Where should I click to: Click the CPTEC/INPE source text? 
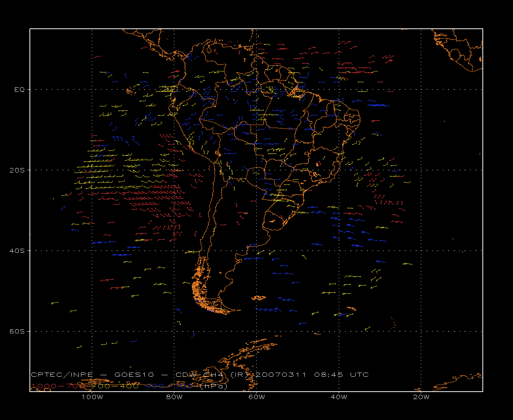62,375
